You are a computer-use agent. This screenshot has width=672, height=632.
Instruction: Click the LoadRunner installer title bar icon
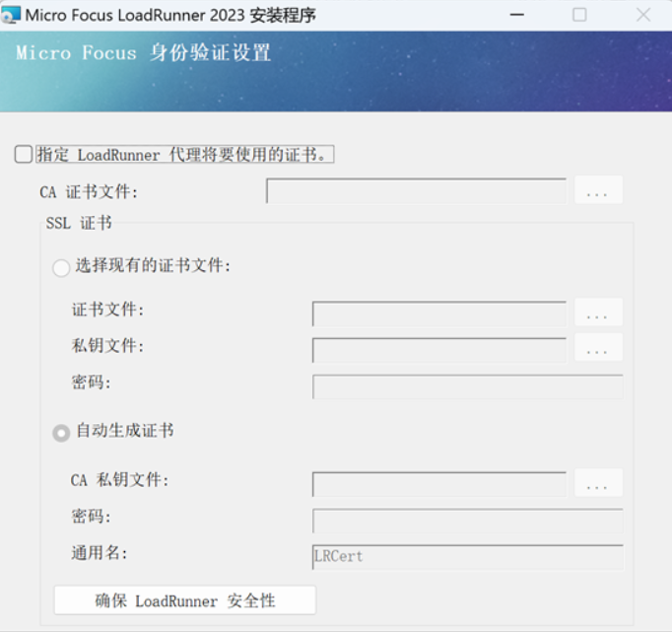pos(11,15)
